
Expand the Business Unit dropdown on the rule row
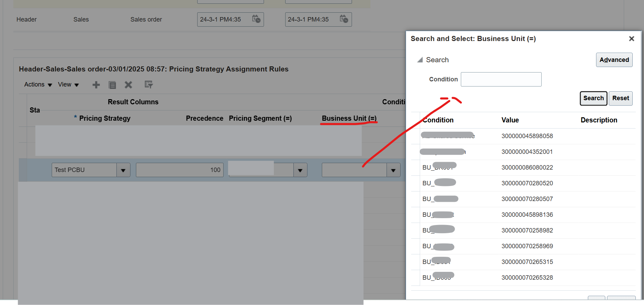coord(393,170)
